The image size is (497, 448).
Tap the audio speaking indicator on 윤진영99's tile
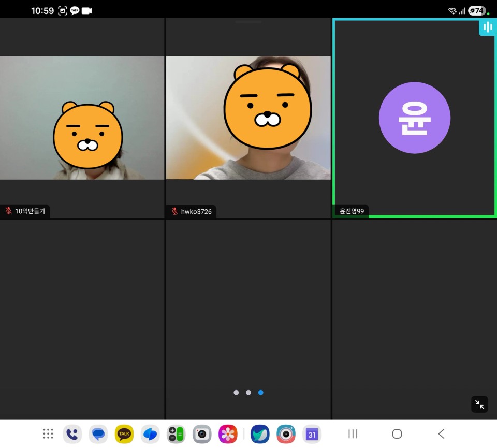487,27
